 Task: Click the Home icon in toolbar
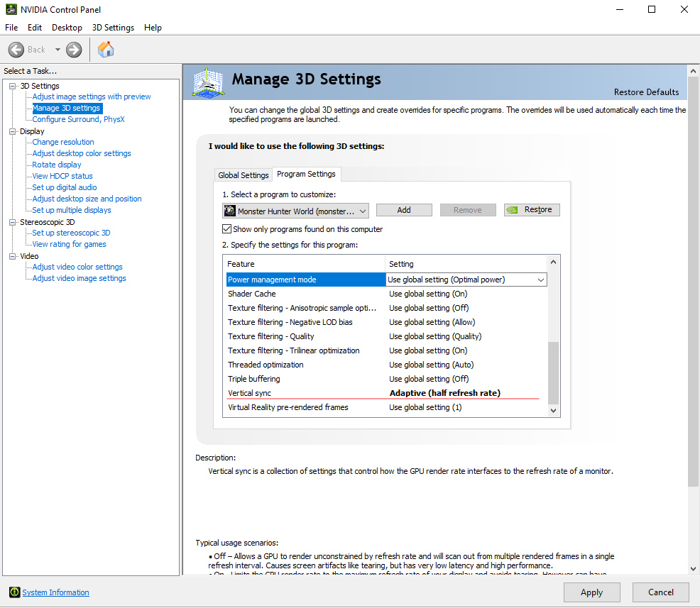pyautogui.click(x=106, y=49)
